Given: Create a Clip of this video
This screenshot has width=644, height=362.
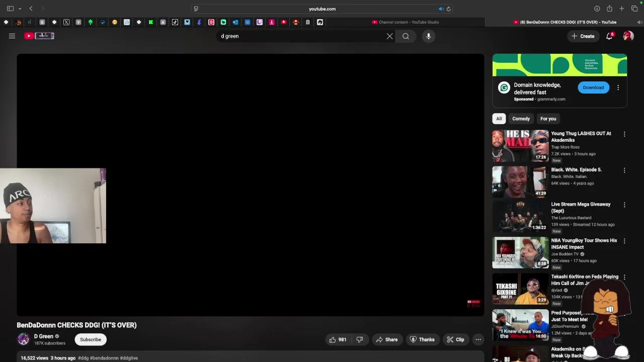Looking at the screenshot, I should click(455, 339).
